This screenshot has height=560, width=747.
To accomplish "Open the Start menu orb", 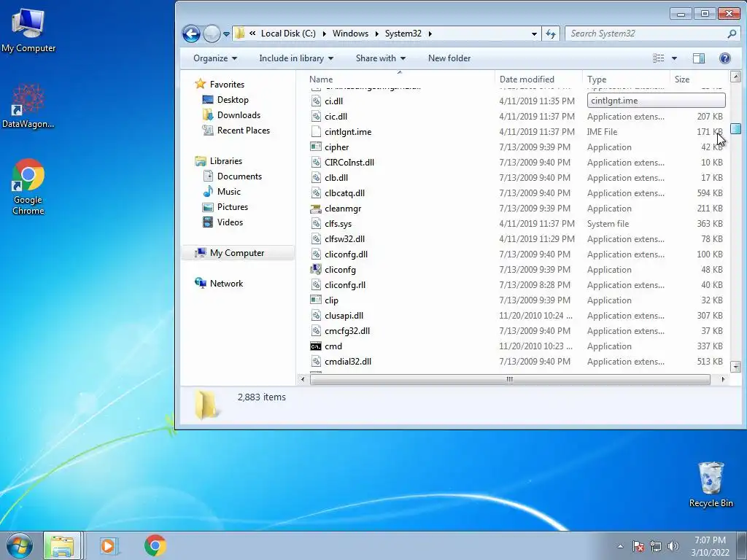I will [x=19, y=545].
